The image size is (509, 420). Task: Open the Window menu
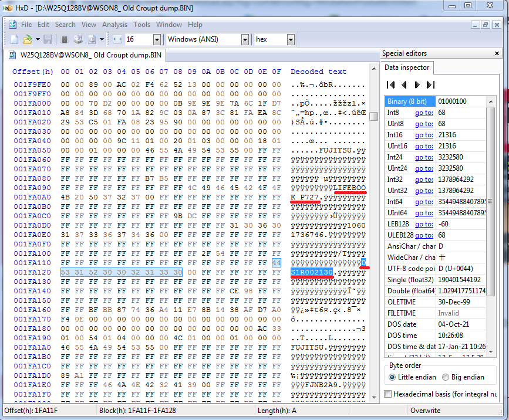click(x=169, y=25)
